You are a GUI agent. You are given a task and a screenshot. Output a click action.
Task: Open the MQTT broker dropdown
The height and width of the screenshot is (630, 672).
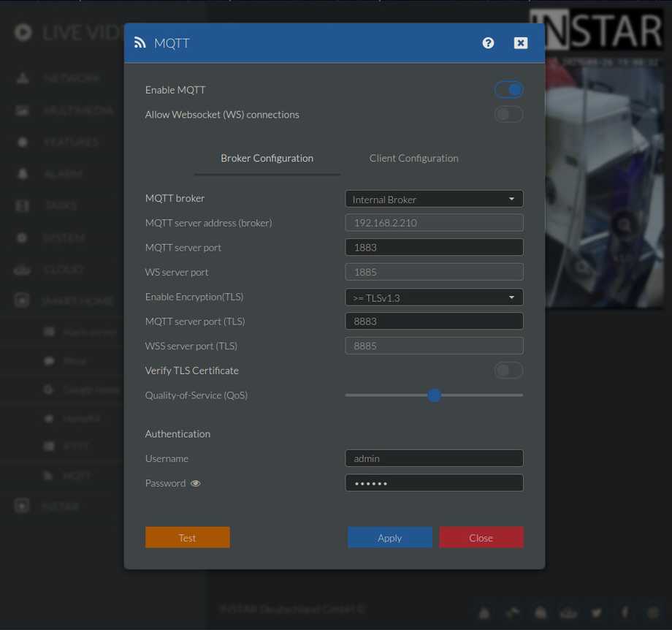pos(434,198)
